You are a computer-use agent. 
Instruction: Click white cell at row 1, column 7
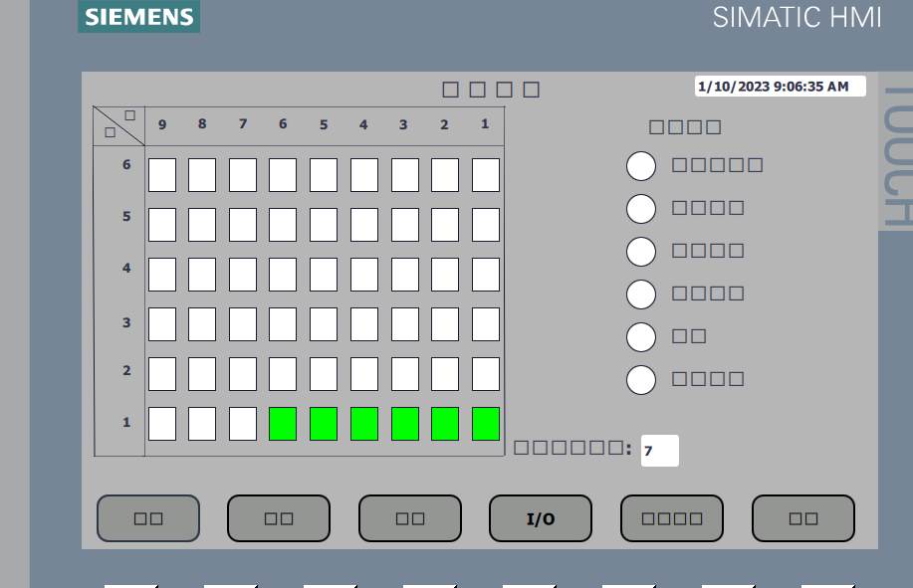[243, 424]
